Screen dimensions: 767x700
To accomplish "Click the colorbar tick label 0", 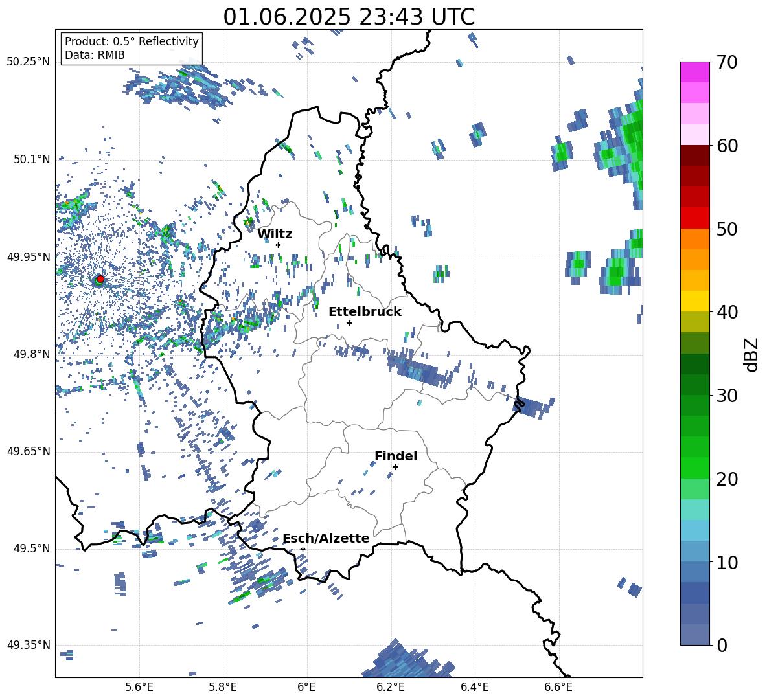I will click(x=722, y=645).
